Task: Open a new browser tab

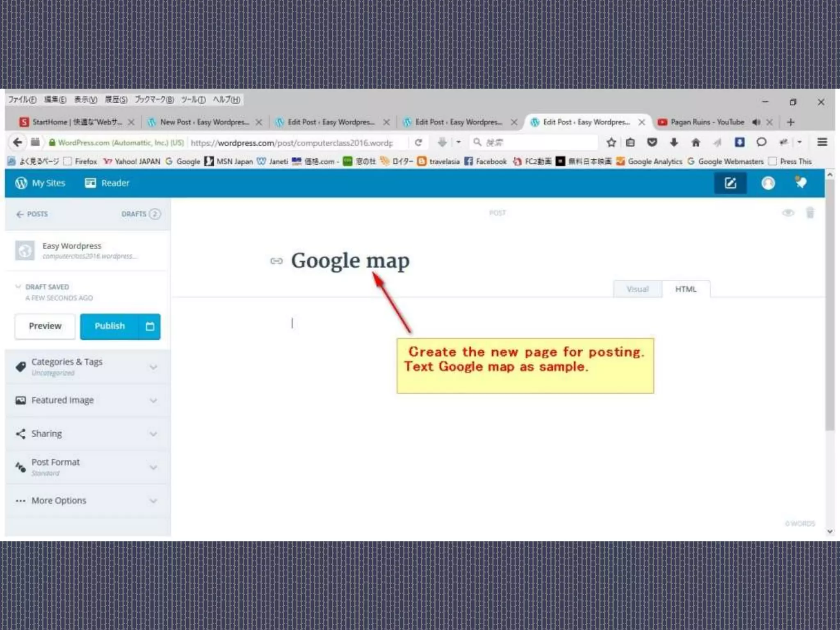Action: [x=791, y=122]
